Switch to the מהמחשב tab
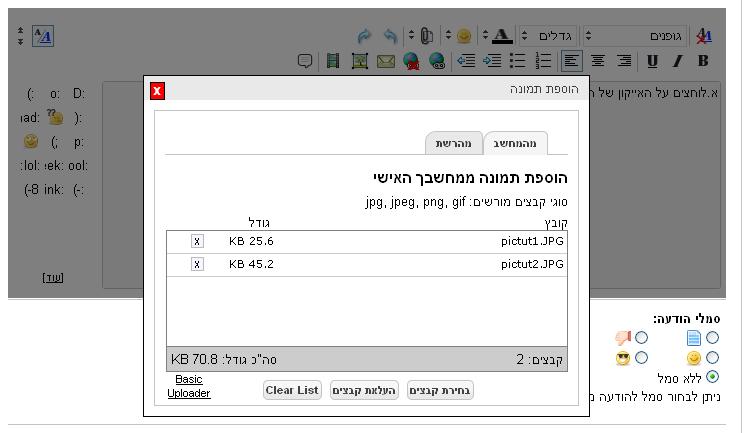This screenshot has width=748, height=433. click(x=515, y=143)
